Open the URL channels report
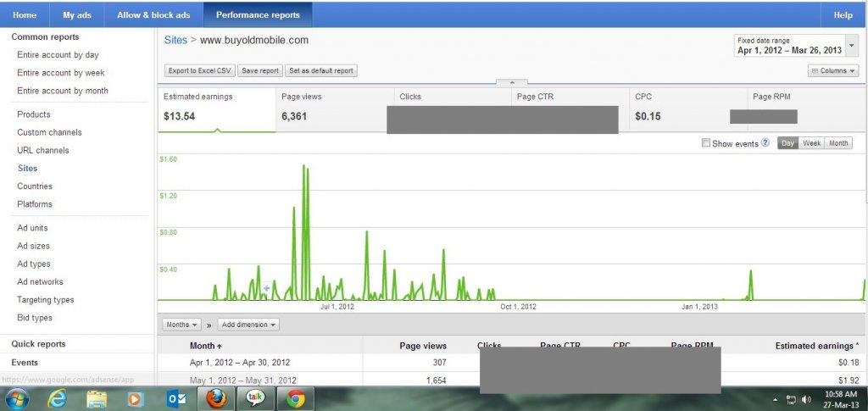The width and height of the screenshot is (868, 411). (x=43, y=150)
